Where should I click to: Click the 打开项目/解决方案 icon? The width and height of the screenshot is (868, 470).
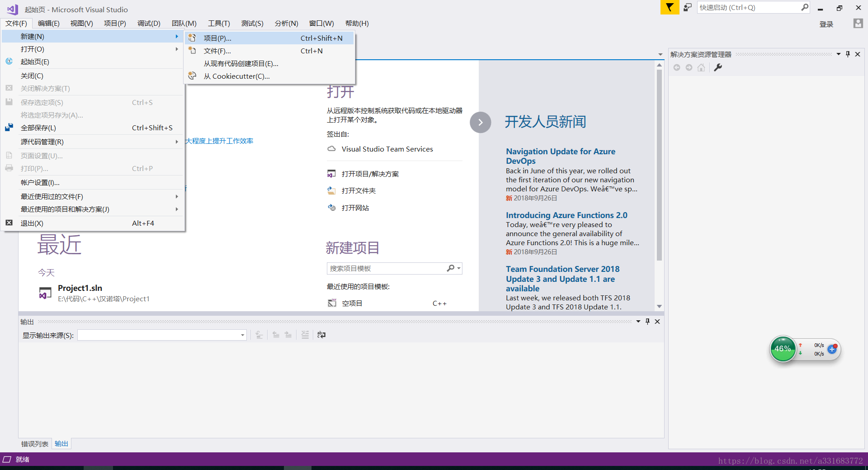(x=332, y=174)
